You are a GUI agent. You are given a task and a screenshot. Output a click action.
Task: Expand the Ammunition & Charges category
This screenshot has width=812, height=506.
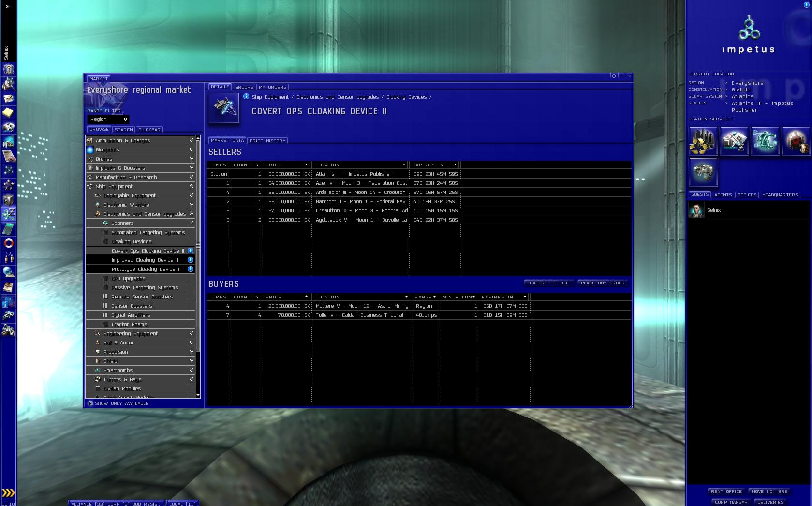(x=191, y=140)
